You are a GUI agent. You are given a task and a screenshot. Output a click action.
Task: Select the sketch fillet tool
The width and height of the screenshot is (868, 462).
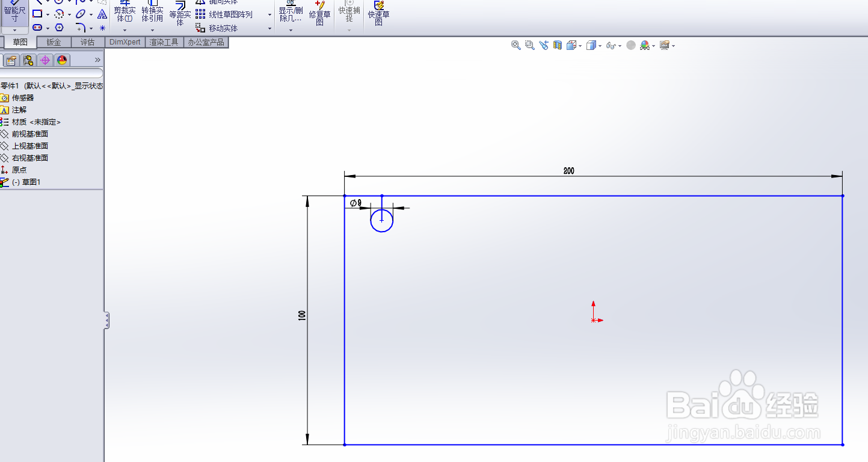tap(81, 28)
